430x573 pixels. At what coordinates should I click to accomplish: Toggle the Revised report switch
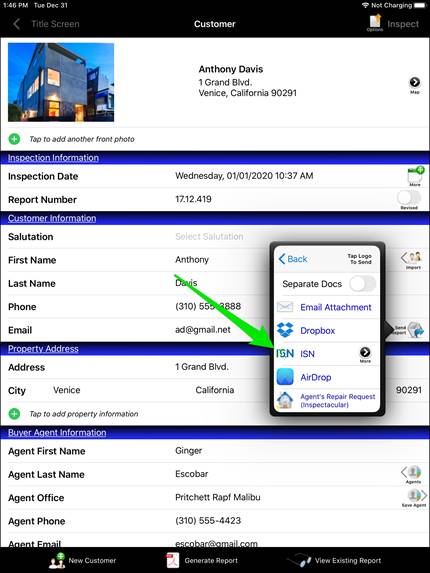click(409, 198)
